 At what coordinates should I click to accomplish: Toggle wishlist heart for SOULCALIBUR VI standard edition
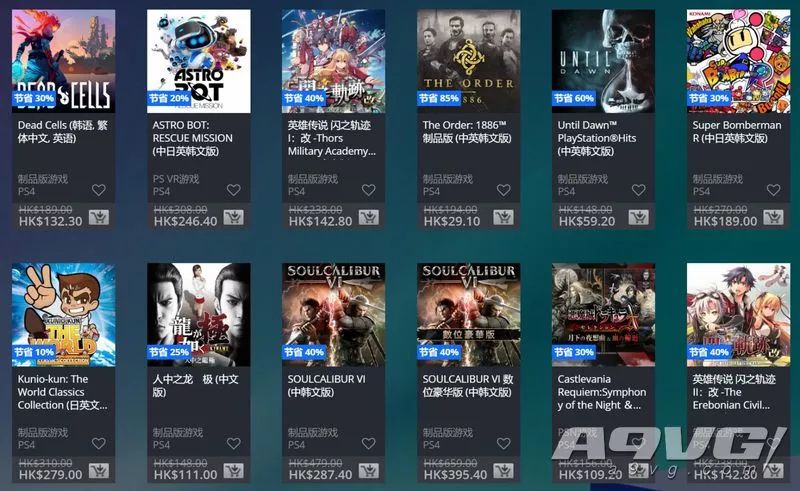(x=368, y=444)
